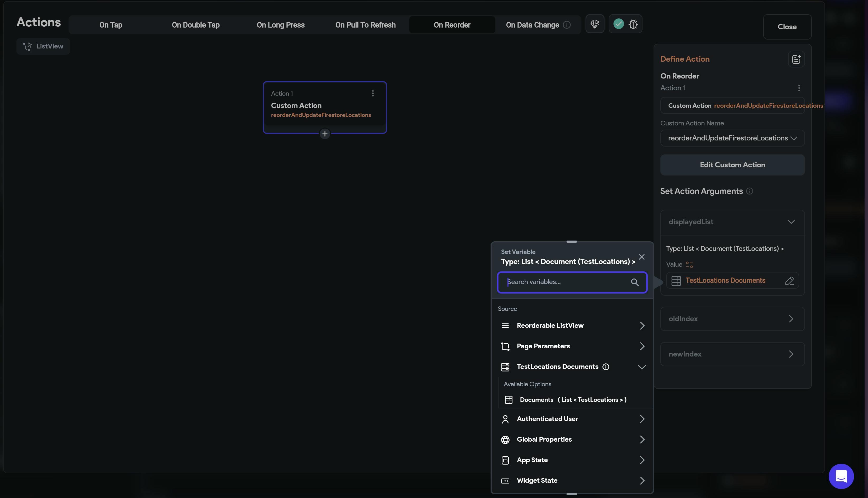868x498 pixels.
Task: Click the add note icon in Define Action
Action: (x=796, y=59)
